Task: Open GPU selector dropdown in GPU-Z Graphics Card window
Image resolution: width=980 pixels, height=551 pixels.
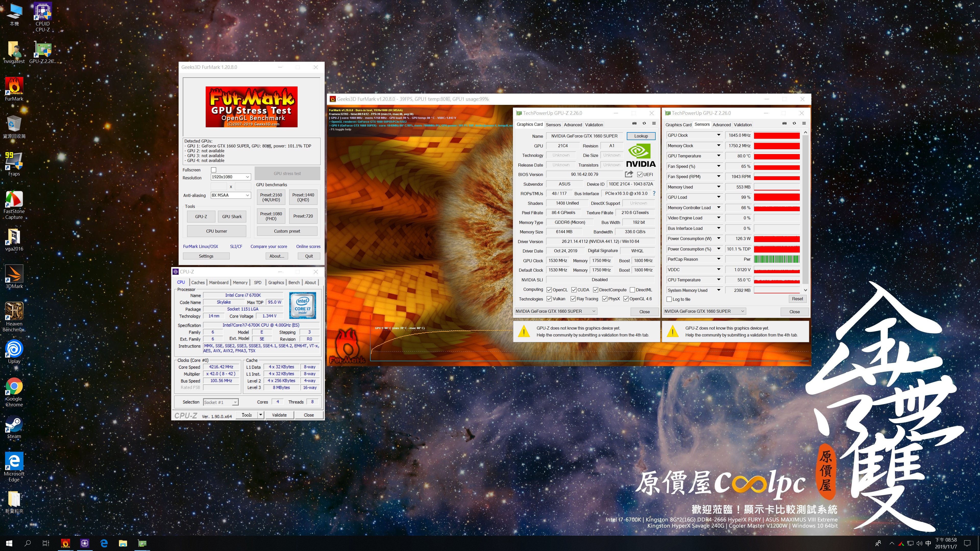Action: [555, 311]
